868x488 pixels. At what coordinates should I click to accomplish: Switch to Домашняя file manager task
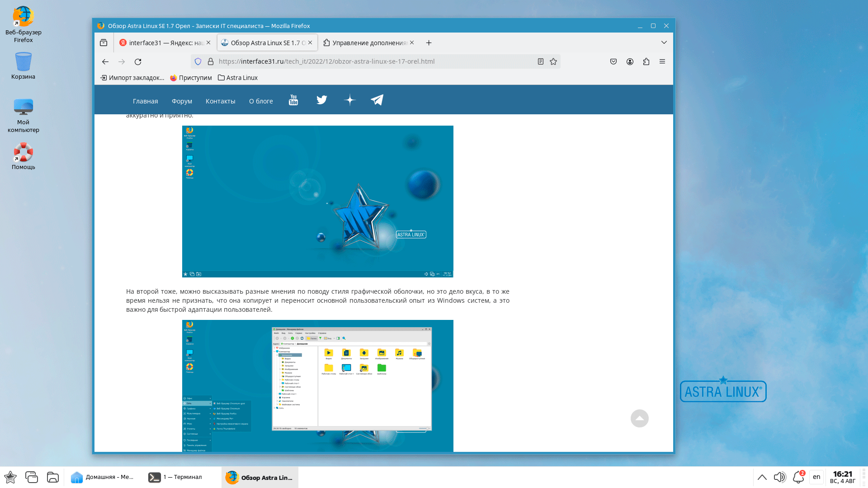103,477
